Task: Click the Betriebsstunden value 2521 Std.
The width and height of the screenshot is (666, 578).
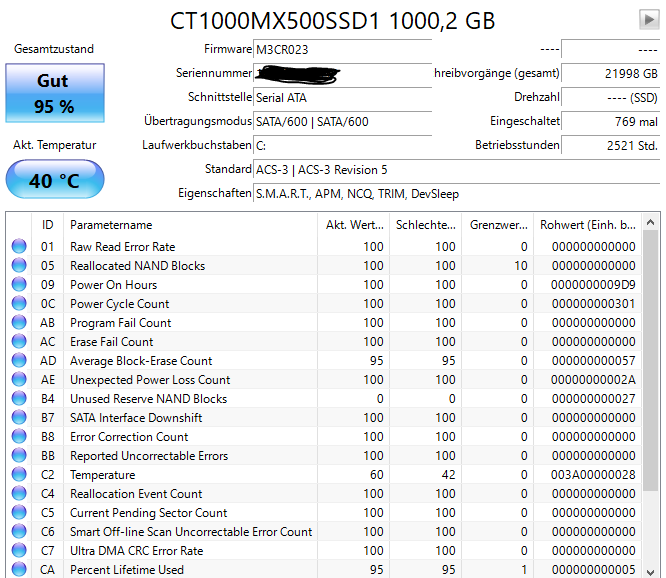Action: click(x=610, y=146)
